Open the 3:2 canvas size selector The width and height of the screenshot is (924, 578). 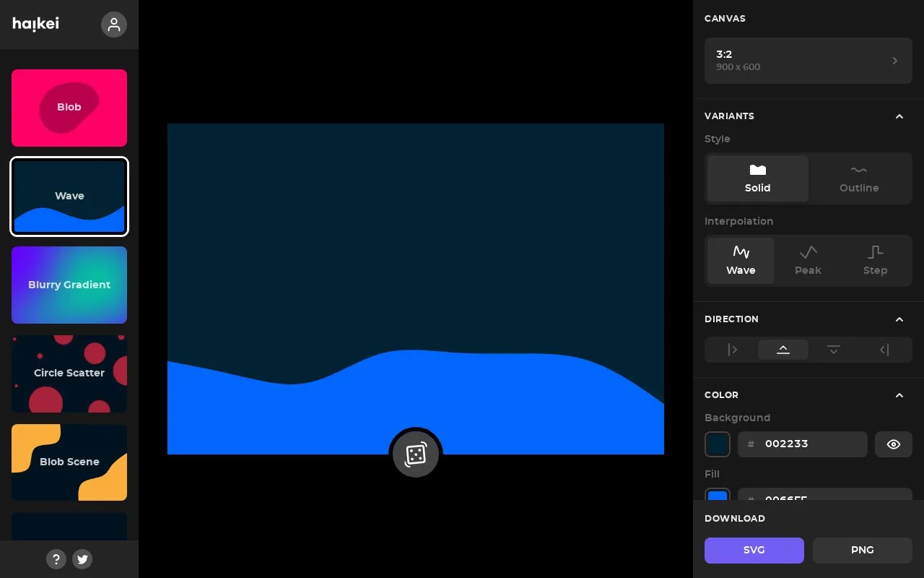808,61
